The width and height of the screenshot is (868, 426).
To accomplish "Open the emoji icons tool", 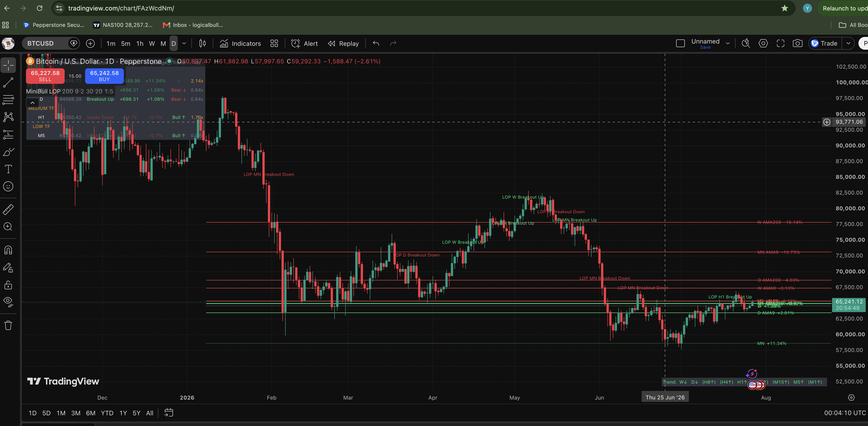I will pyautogui.click(x=8, y=187).
